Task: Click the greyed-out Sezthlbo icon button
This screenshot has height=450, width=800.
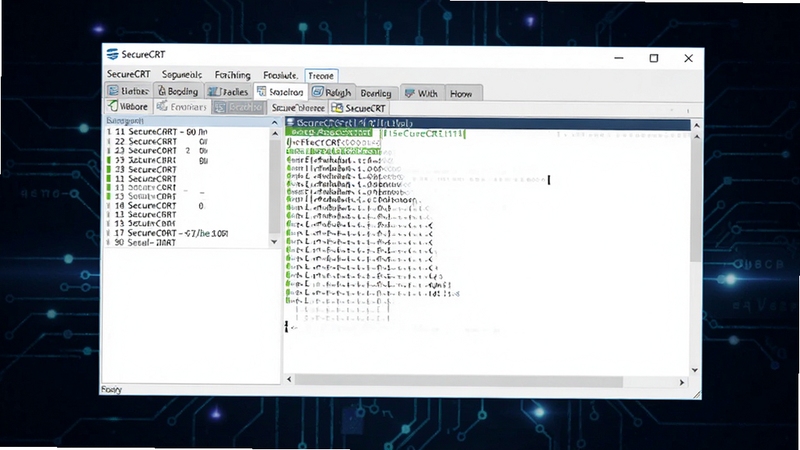Action: (219, 107)
